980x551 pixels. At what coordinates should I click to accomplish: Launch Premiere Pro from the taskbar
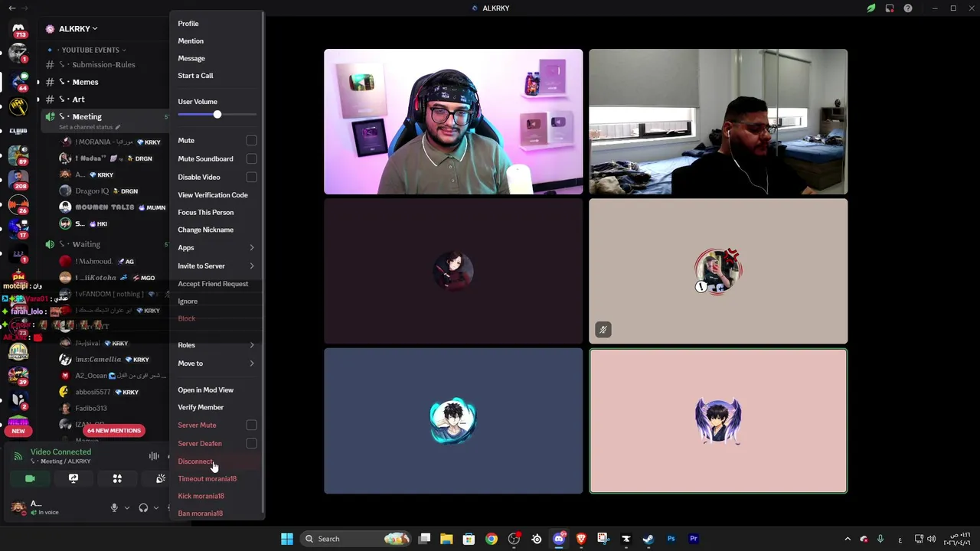coord(694,539)
